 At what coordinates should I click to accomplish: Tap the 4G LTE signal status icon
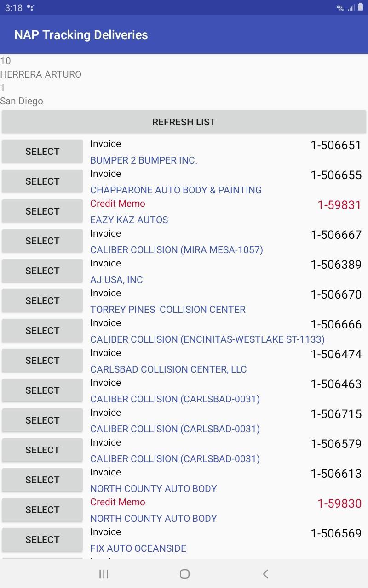[340, 7]
